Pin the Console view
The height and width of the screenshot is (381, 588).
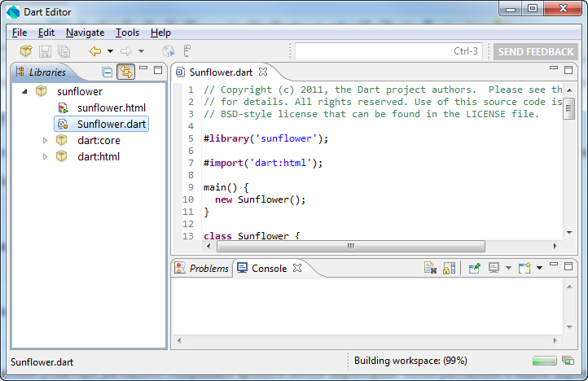[474, 268]
